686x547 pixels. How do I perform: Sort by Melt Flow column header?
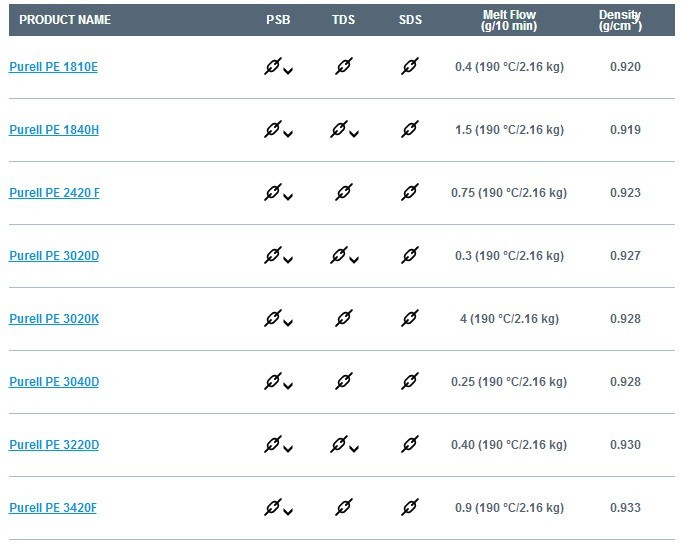[509, 20]
